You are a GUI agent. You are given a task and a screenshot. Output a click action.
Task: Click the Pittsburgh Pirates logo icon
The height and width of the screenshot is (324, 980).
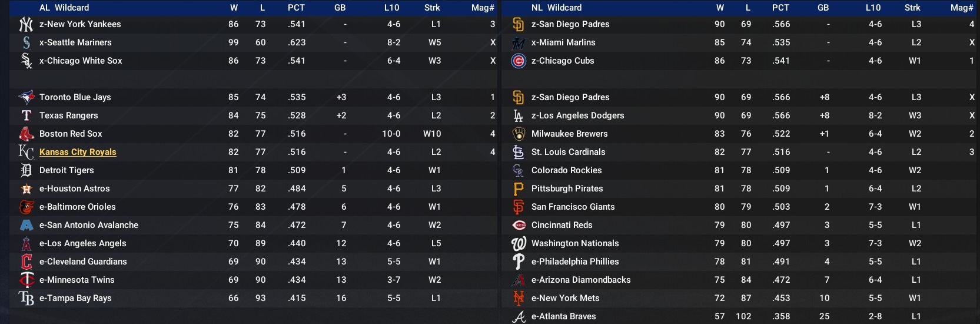pos(518,189)
